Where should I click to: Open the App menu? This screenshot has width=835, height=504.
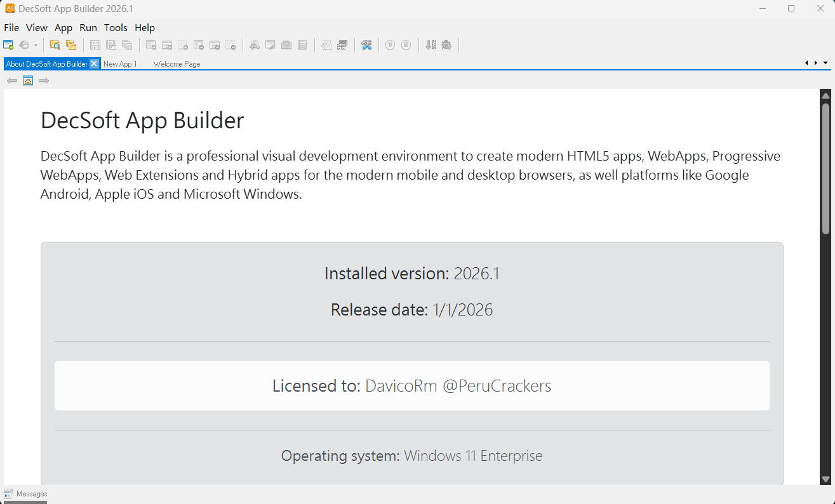pyautogui.click(x=63, y=28)
